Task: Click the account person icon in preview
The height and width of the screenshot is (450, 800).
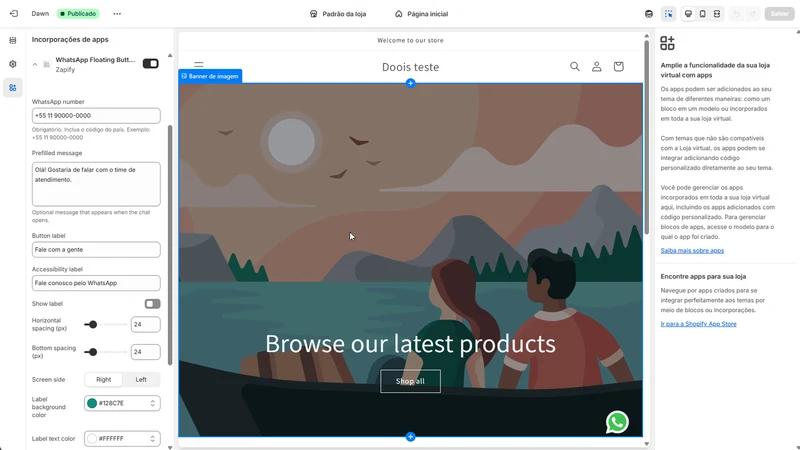Action: click(x=596, y=66)
